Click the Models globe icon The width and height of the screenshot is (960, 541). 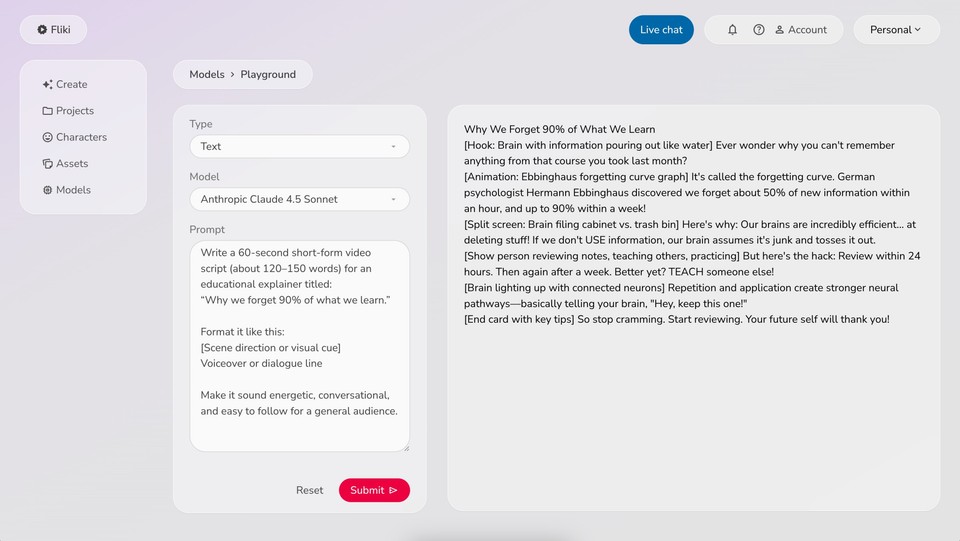pos(47,190)
